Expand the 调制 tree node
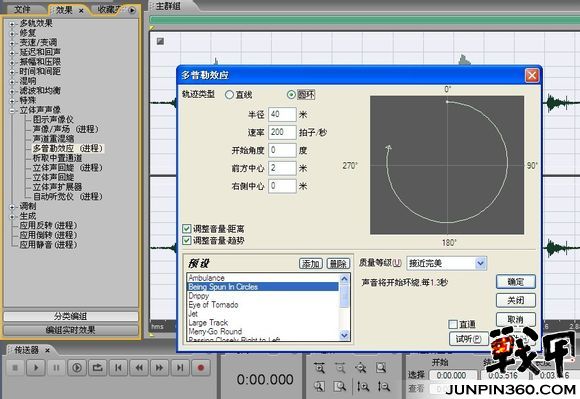Viewport: 580px width, 399px height. 12,207
